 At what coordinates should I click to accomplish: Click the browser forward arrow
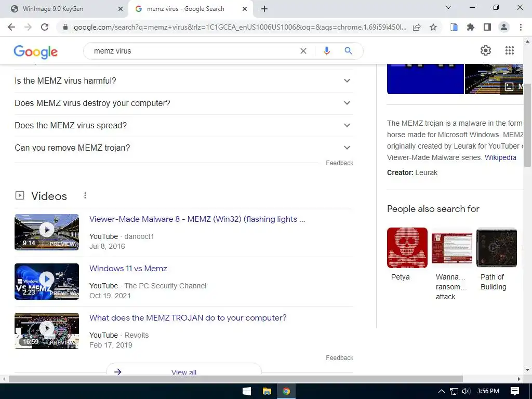(x=28, y=27)
